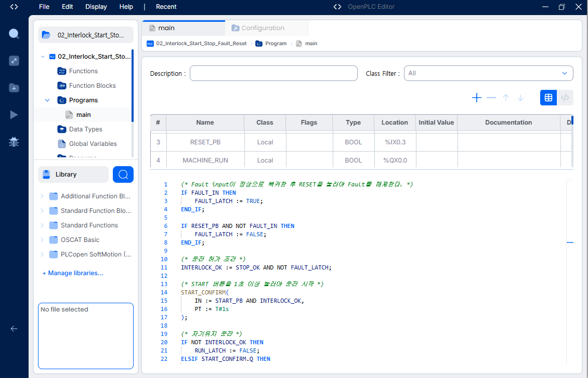Viewport: 588px width, 378px height.
Task: Collapse the Programs tree folder
Action: click(47, 100)
